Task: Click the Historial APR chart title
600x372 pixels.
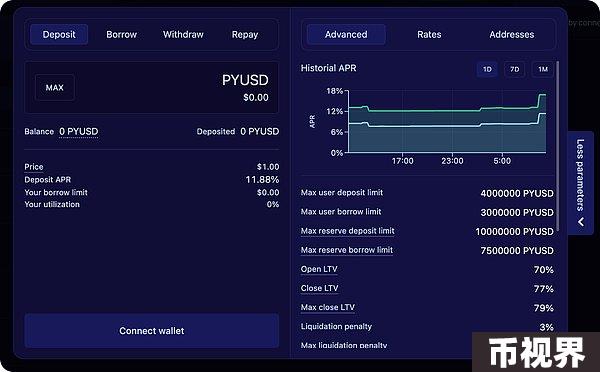Action: coord(328,68)
